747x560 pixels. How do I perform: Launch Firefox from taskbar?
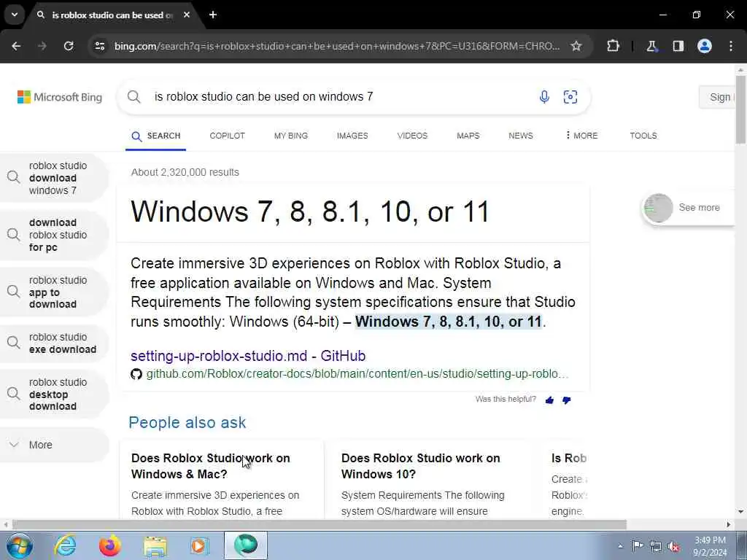pyautogui.click(x=110, y=545)
